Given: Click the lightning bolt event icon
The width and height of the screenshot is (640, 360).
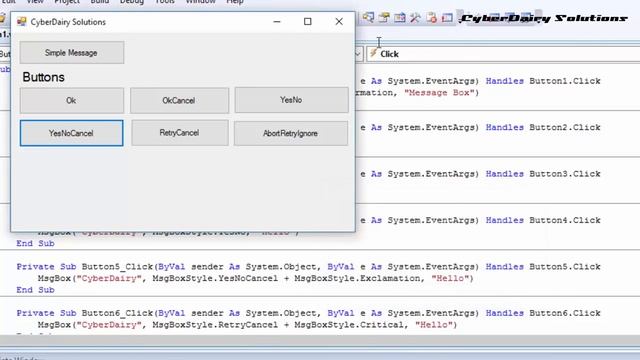Looking at the screenshot, I should pos(373,53).
